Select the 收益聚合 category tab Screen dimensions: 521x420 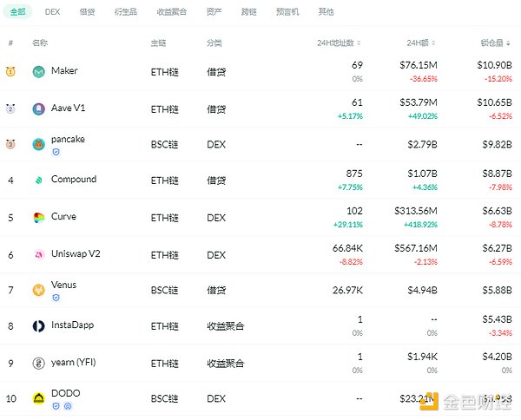click(170, 12)
